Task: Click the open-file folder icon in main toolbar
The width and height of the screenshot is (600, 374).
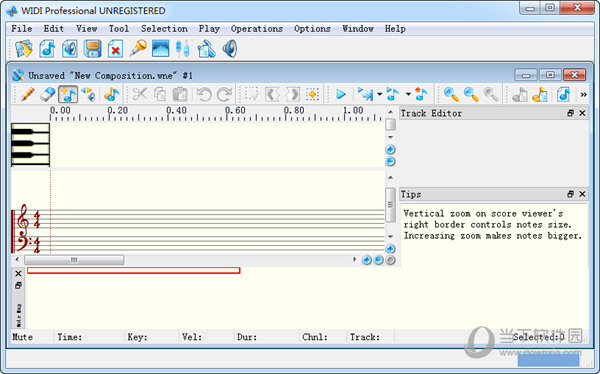Action: point(24,49)
